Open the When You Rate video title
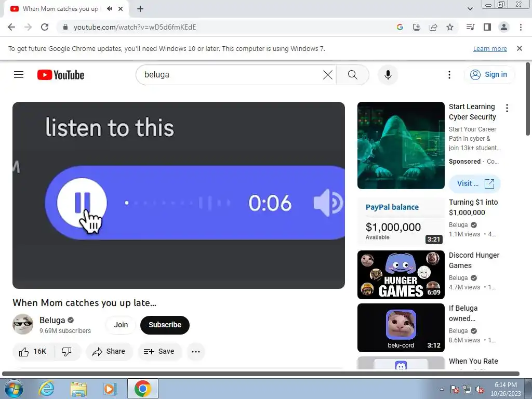532x399 pixels. [473, 361]
